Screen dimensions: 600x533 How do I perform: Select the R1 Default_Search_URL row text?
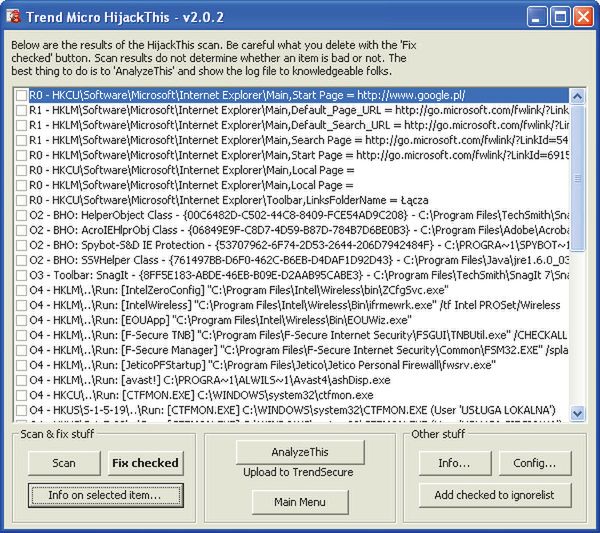point(299,125)
